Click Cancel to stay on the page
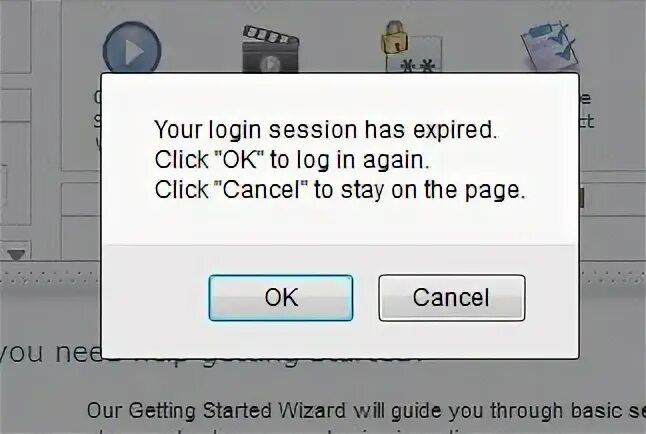 click(x=452, y=298)
